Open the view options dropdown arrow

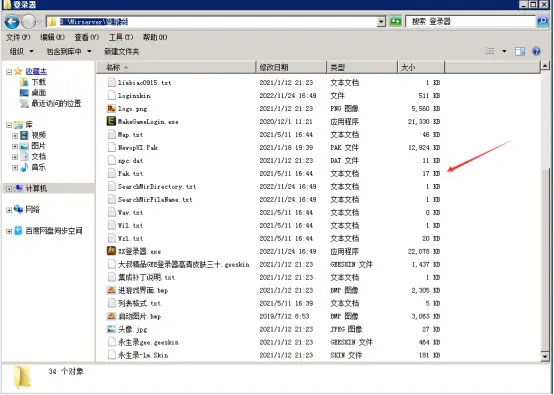[504, 52]
